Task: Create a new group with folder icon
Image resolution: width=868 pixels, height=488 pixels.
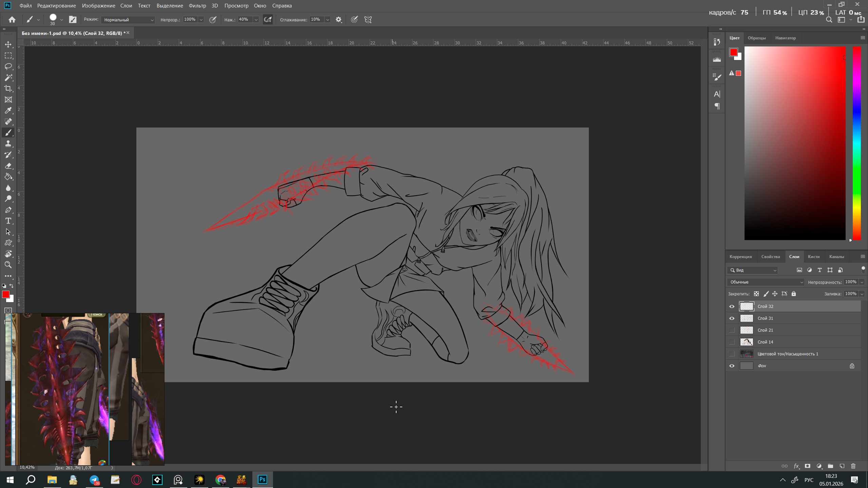Action: [x=830, y=466]
